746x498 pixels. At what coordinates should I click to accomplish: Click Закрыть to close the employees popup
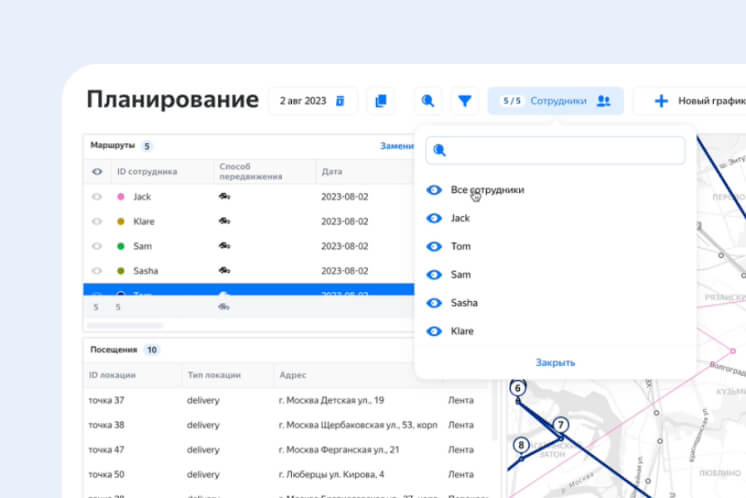[555, 362]
